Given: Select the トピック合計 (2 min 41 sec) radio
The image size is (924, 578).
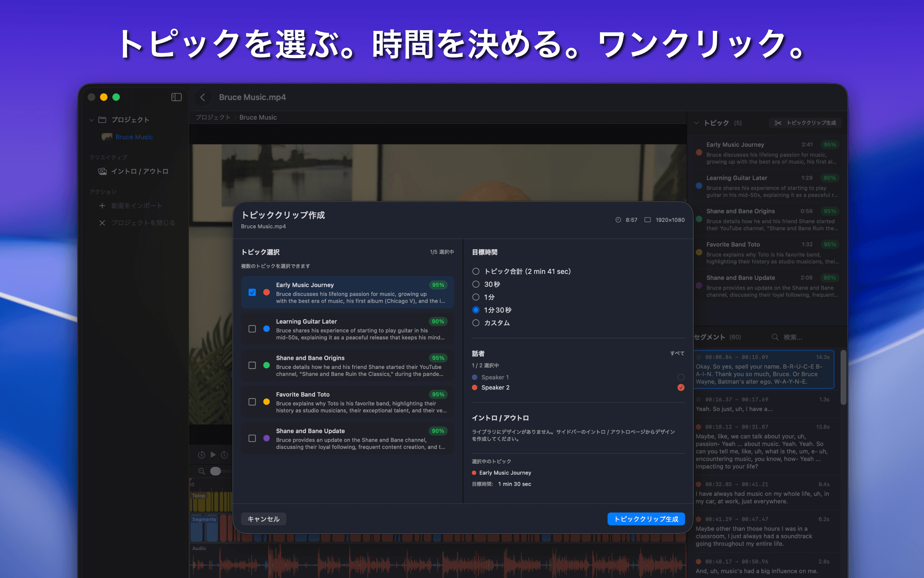Looking at the screenshot, I should (476, 271).
